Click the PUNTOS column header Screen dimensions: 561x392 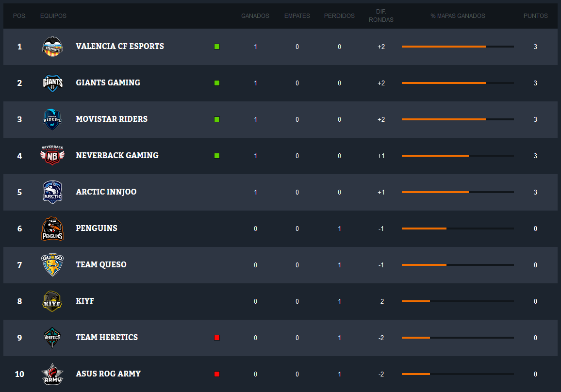click(536, 16)
